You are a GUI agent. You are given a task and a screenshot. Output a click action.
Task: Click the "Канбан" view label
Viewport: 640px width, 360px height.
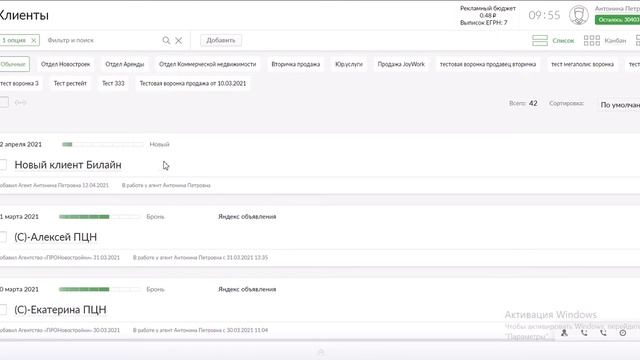click(x=615, y=40)
